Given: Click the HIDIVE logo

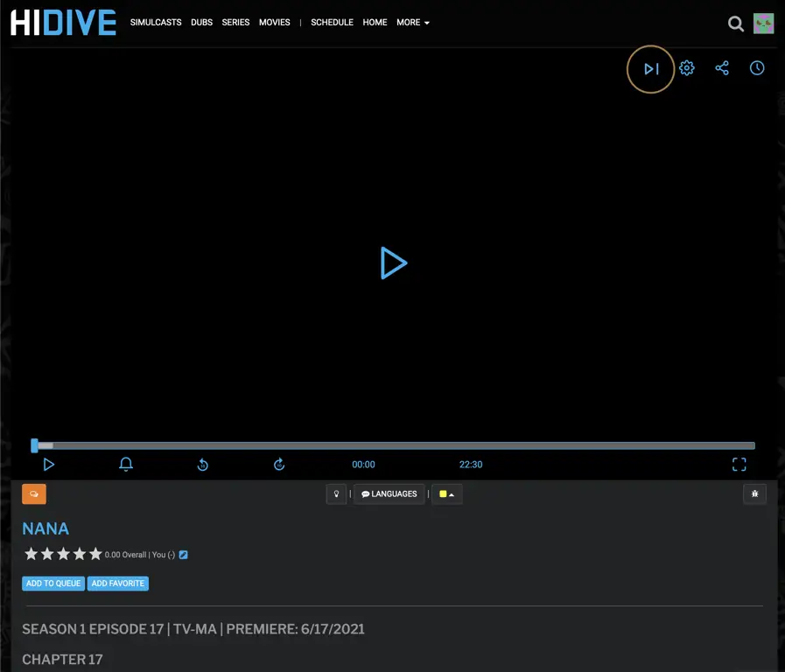Looking at the screenshot, I should click(63, 23).
